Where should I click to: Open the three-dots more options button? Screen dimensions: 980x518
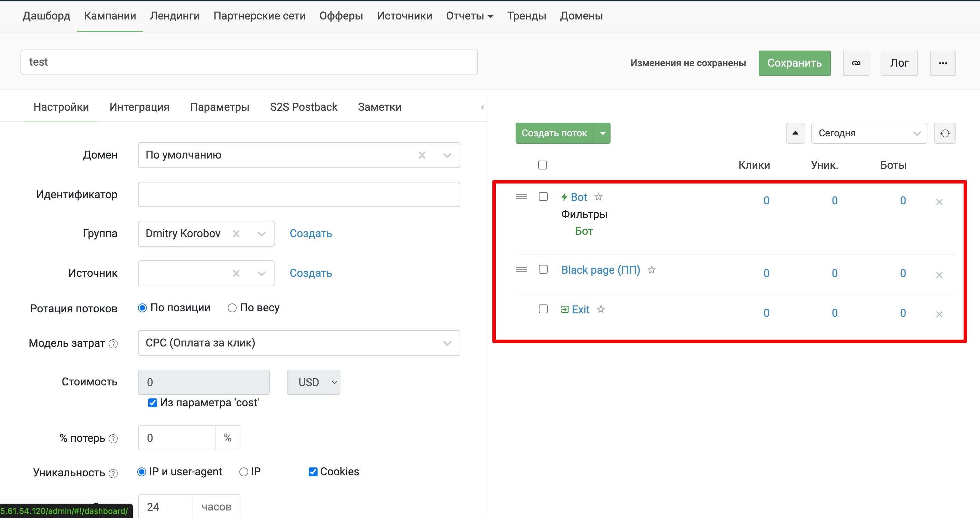(943, 63)
